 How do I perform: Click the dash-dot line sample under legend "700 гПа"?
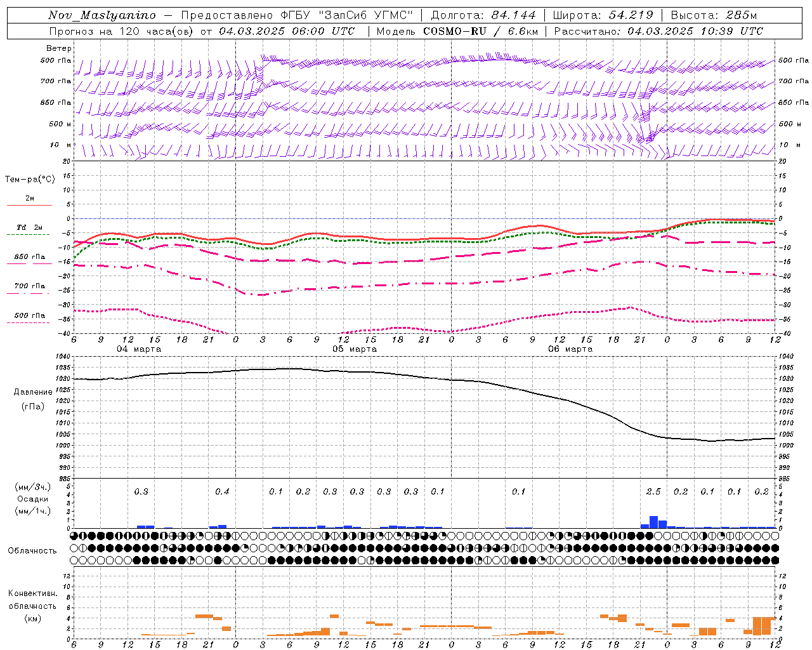coord(29,293)
